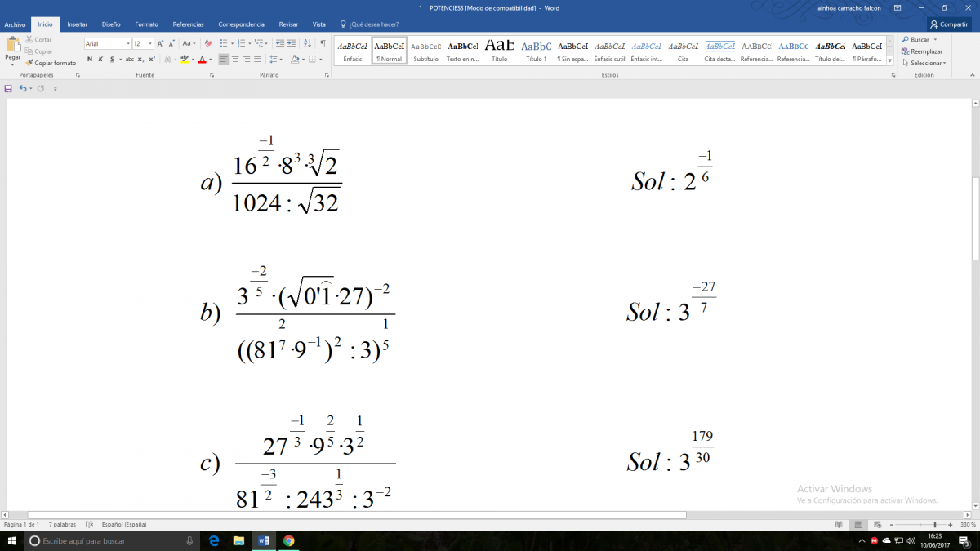This screenshot has width=980, height=551.
Task: Open Google Chrome from the taskbar
Action: coord(288,540)
